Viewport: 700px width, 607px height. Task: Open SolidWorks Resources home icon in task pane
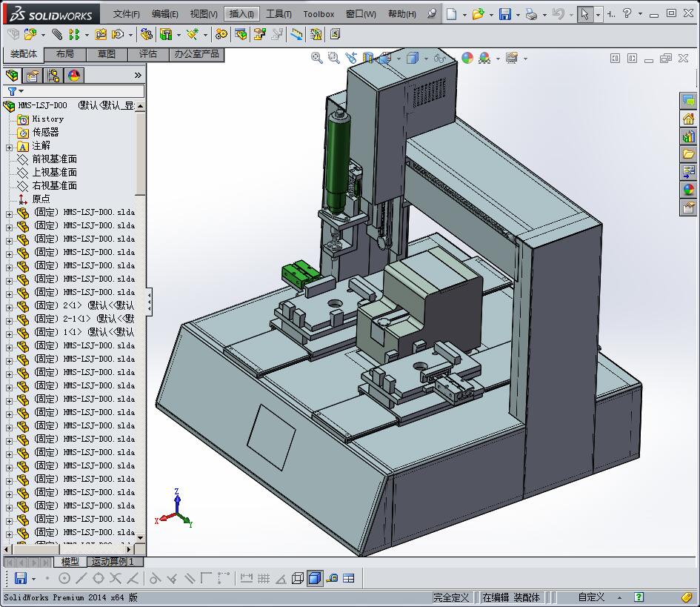coord(689,119)
